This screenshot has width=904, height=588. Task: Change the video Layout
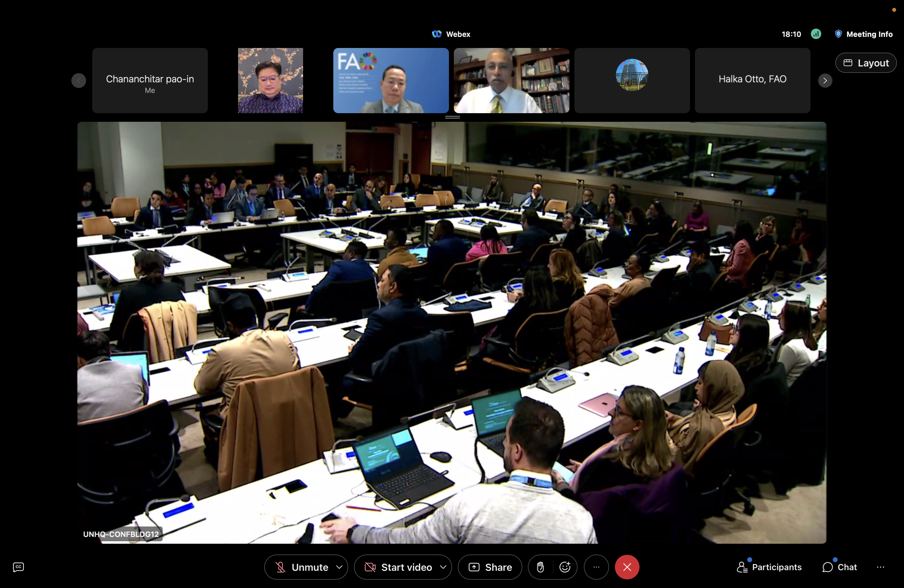pyautogui.click(x=866, y=63)
